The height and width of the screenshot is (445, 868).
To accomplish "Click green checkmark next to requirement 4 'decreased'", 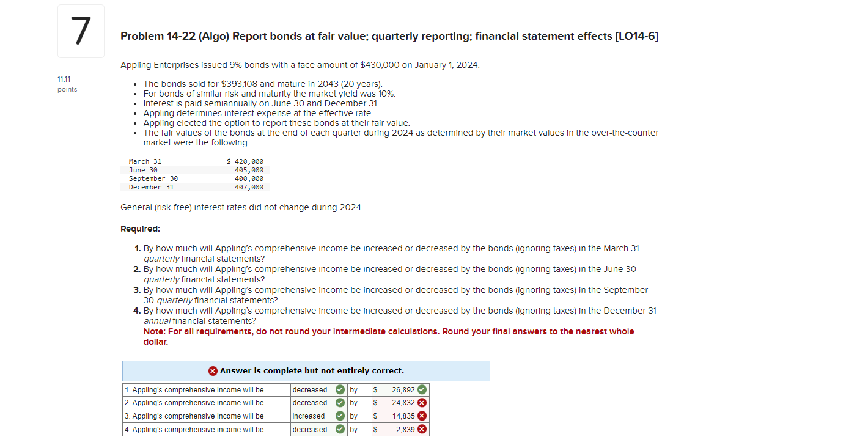I will 341,430.
